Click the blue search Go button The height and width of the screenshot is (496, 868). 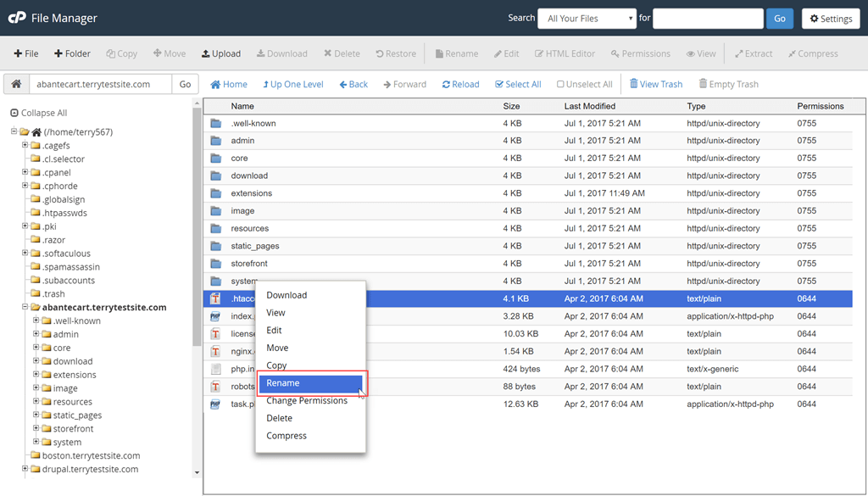[780, 19]
